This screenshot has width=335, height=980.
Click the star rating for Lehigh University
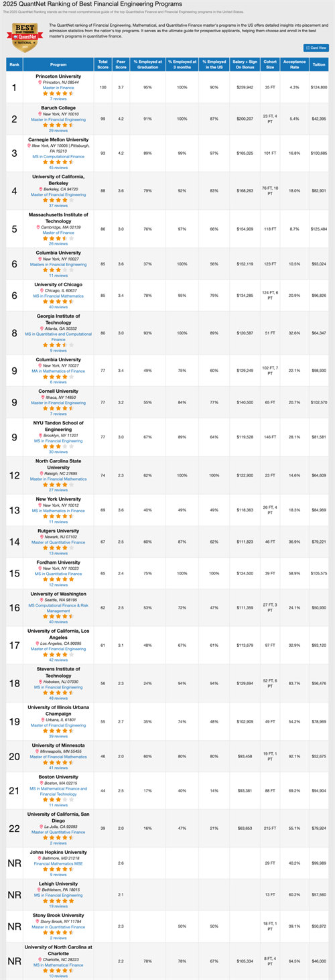59,900
